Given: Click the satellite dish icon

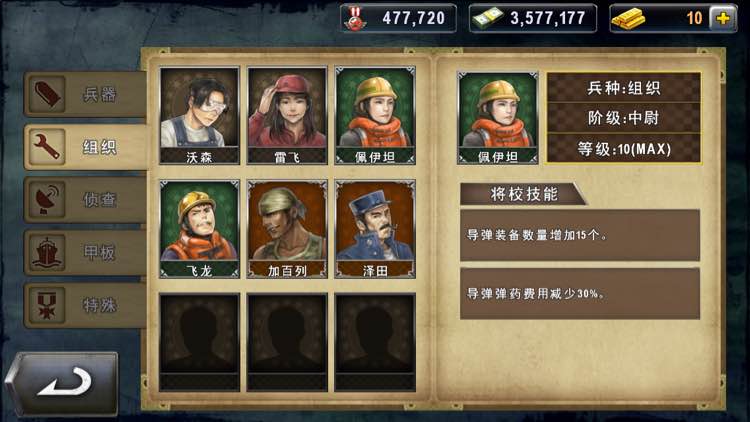Looking at the screenshot, I should coord(47,200).
